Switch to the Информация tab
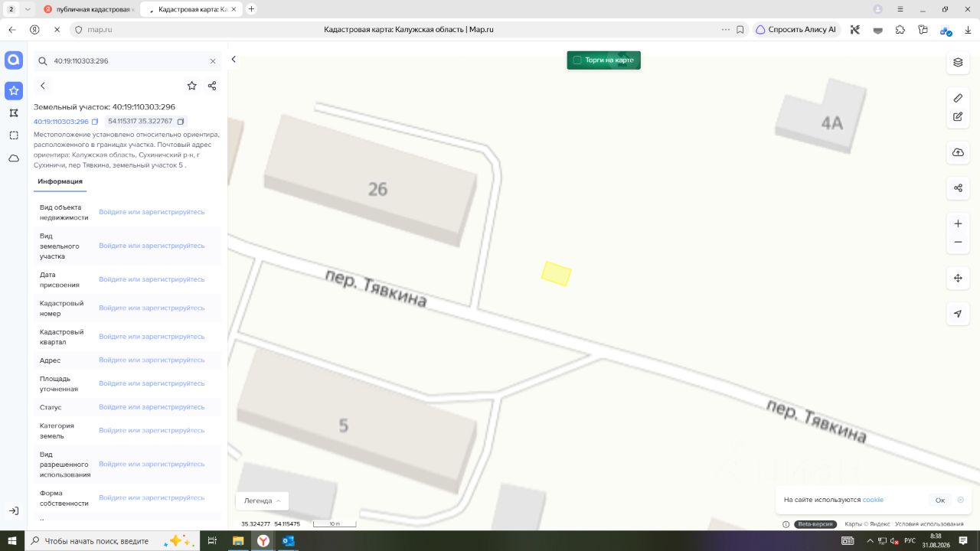 point(60,181)
